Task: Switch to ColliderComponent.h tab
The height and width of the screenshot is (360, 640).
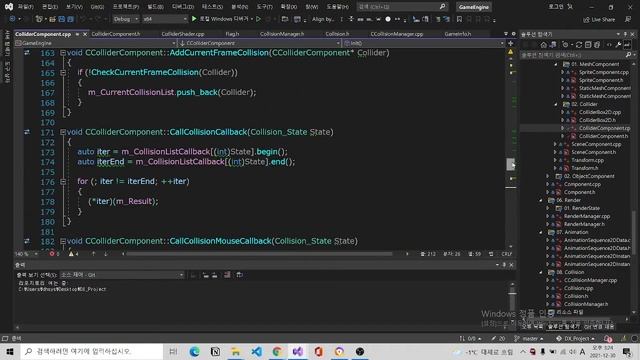Action: coord(116,34)
